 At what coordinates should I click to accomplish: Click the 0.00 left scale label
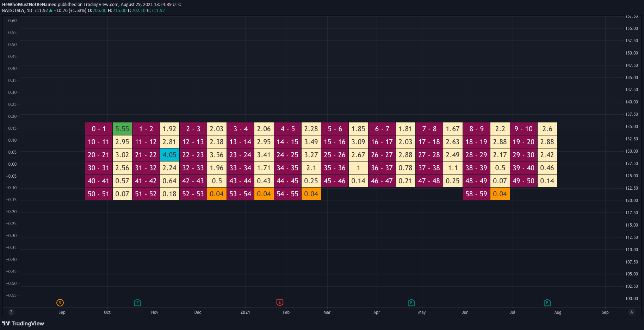(x=12, y=164)
